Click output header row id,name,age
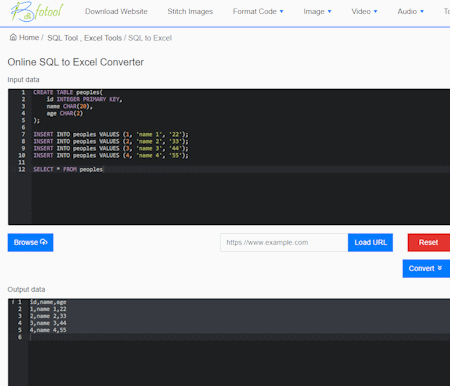450x386 pixels. (x=48, y=302)
